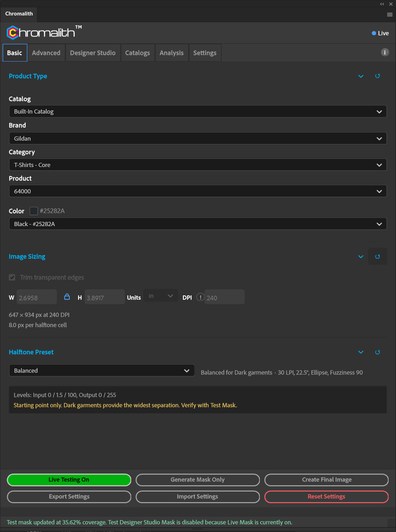This screenshot has height=532, width=396.
Task: Open the Color dropdown Black - #25282A
Action: (x=198, y=224)
